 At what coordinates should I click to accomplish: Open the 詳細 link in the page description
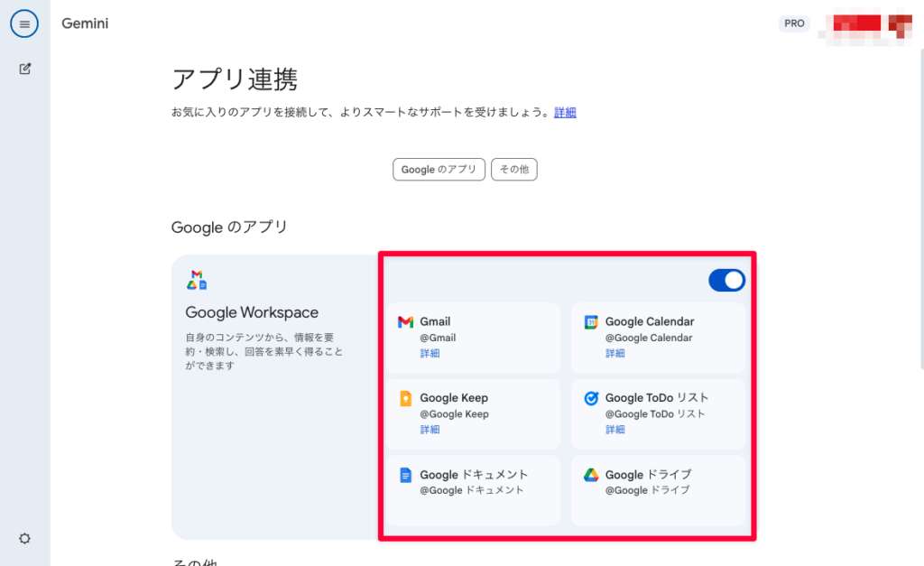click(565, 112)
